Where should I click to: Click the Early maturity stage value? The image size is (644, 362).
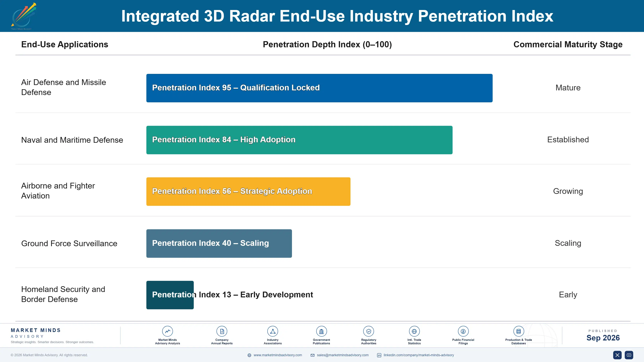point(568,295)
